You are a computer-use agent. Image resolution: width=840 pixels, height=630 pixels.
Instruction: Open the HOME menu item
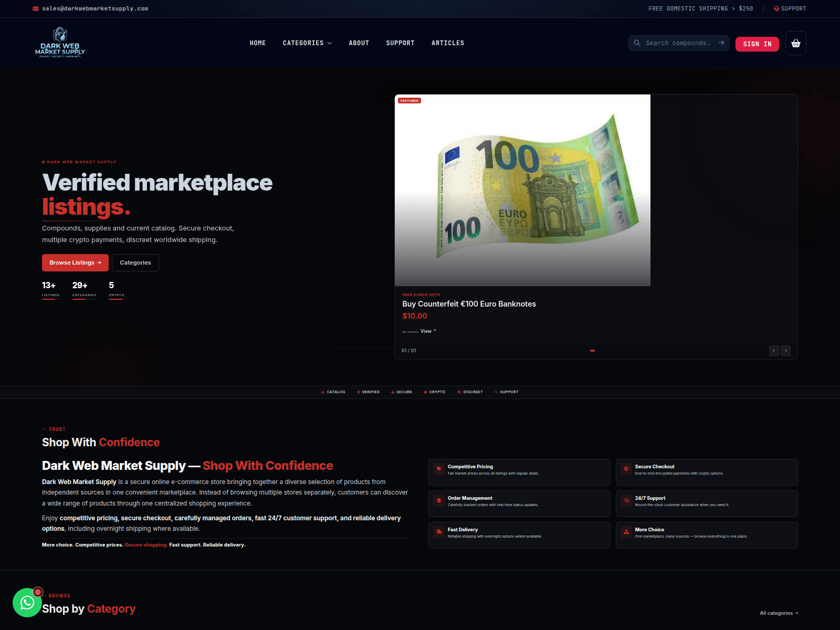pos(258,43)
